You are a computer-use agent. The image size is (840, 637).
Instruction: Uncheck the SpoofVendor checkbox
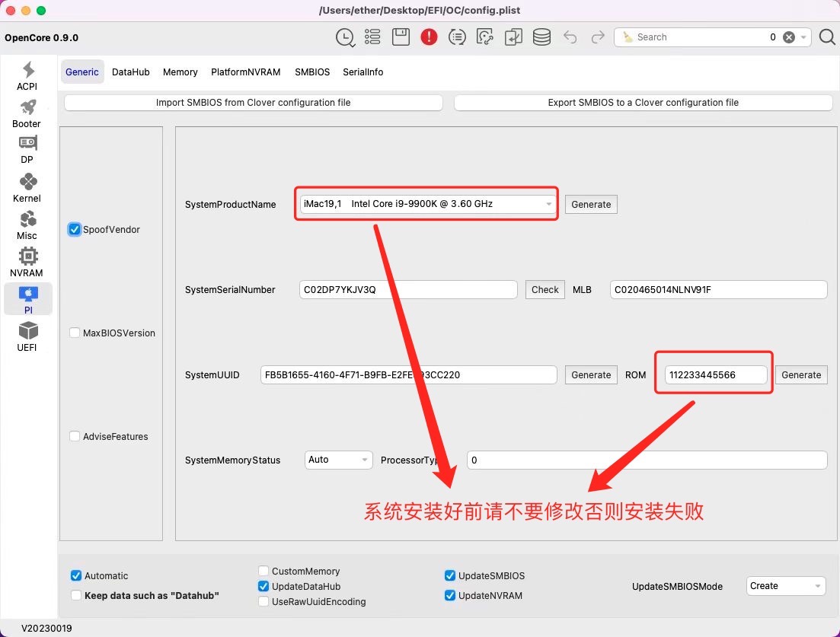[75, 230]
